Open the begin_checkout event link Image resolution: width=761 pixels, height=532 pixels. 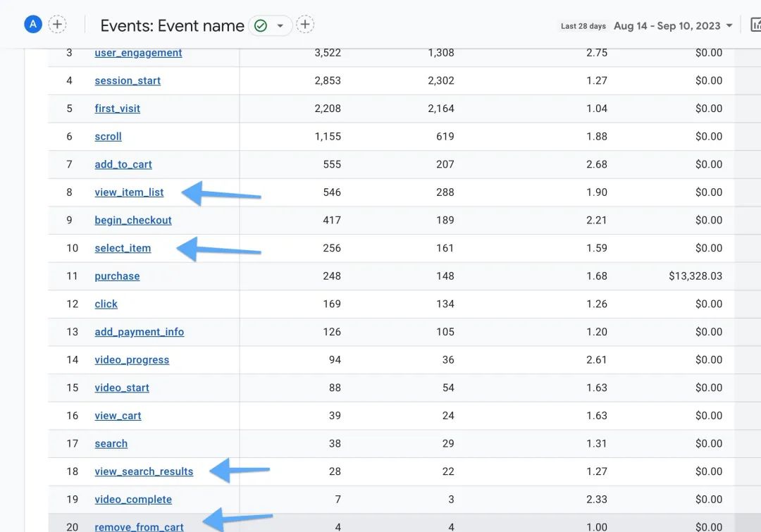133,221
